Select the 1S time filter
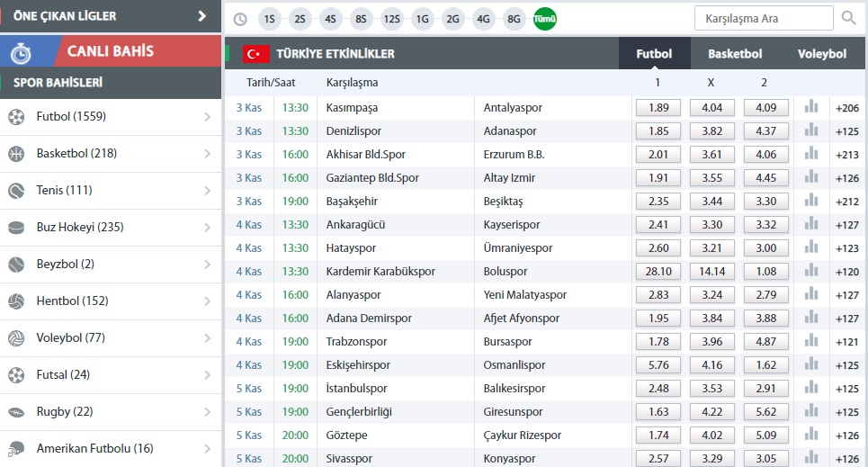Image resolution: width=868 pixels, height=467 pixels. click(x=270, y=20)
